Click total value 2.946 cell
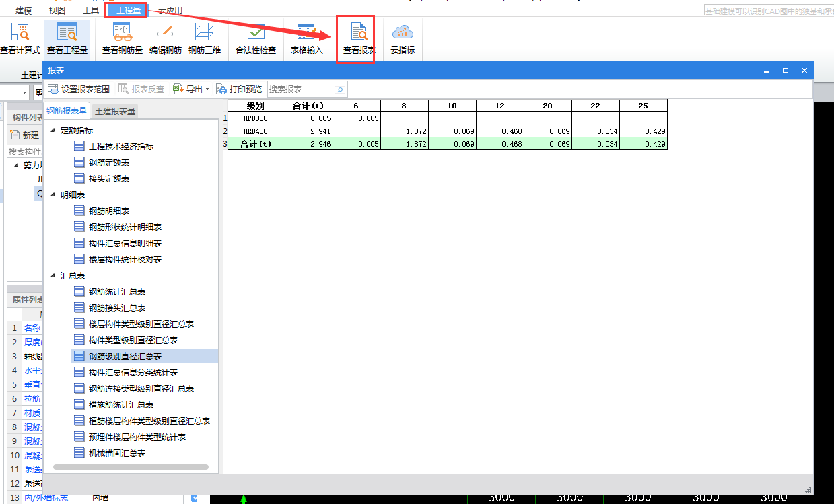Screen dimensions: 834x504 [x=309, y=143]
